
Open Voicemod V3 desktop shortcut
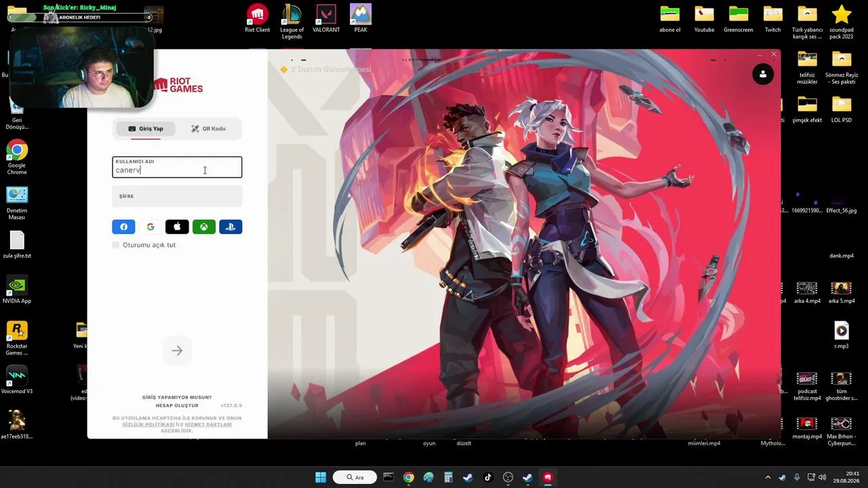coord(17,380)
